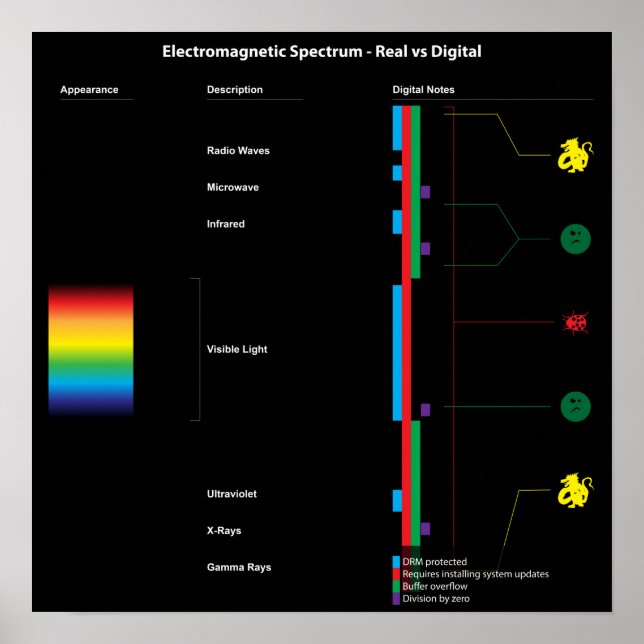Image resolution: width=644 pixels, height=644 pixels.
Task: Click the purple square beside X-Rays row
Action: pyautogui.click(x=425, y=528)
